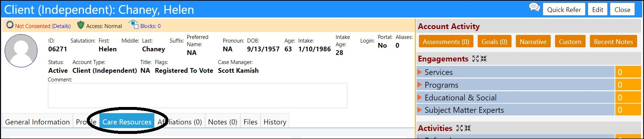Viewport: 644px width, 139px height.
Task: Expand the Educational & Social row arrow
Action: pyautogui.click(x=420, y=98)
